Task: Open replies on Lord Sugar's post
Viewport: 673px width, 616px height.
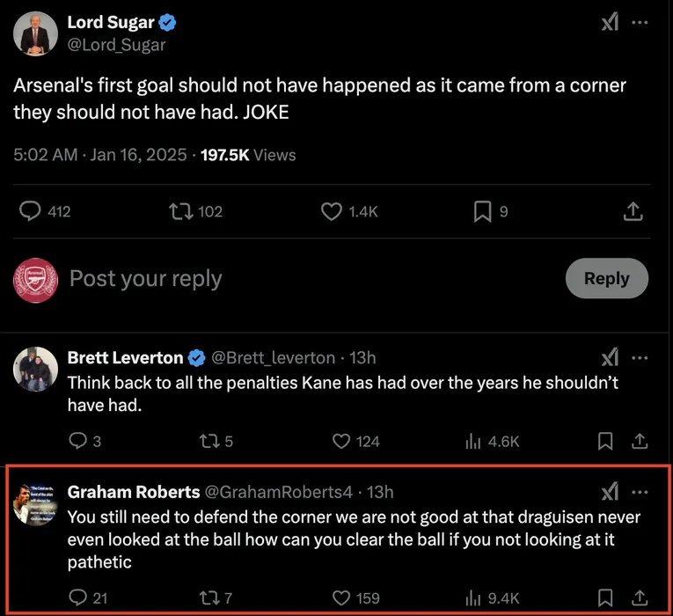Action: pyautogui.click(x=31, y=211)
